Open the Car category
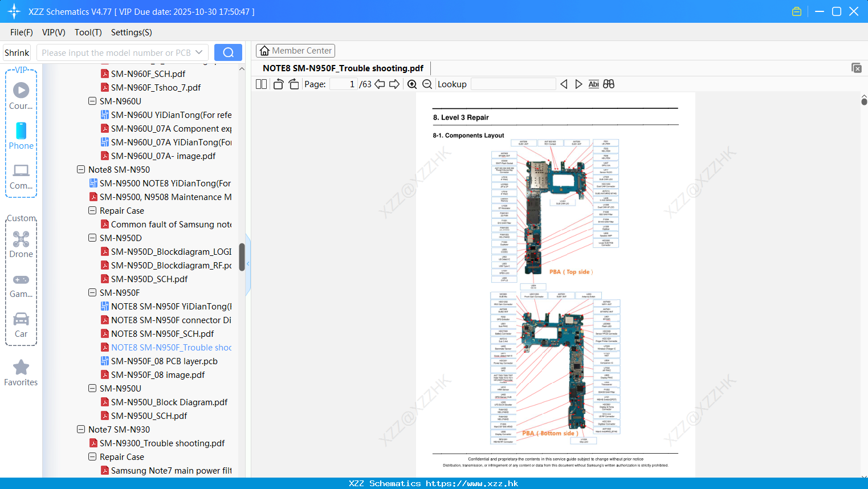This screenshot has height=489, width=868. (x=21, y=325)
